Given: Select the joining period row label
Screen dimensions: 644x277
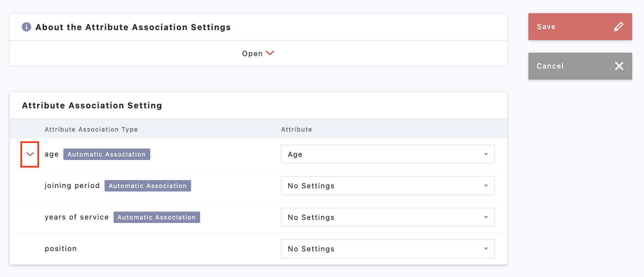Looking at the screenshot, I should 72,186.
